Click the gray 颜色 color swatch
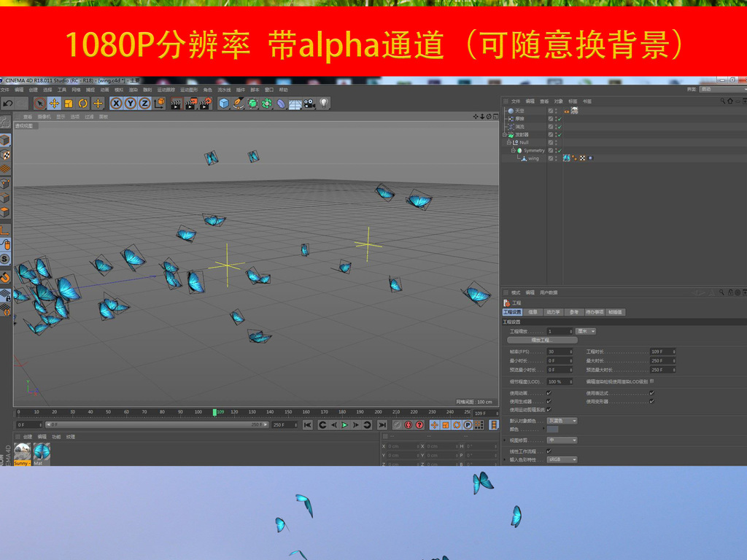The height and width of the screenshot is (560, 747). (553, 429)
